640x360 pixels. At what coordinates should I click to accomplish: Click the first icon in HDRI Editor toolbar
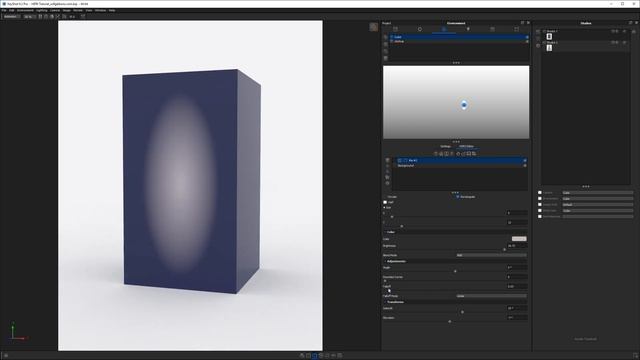tap(436, 153)
